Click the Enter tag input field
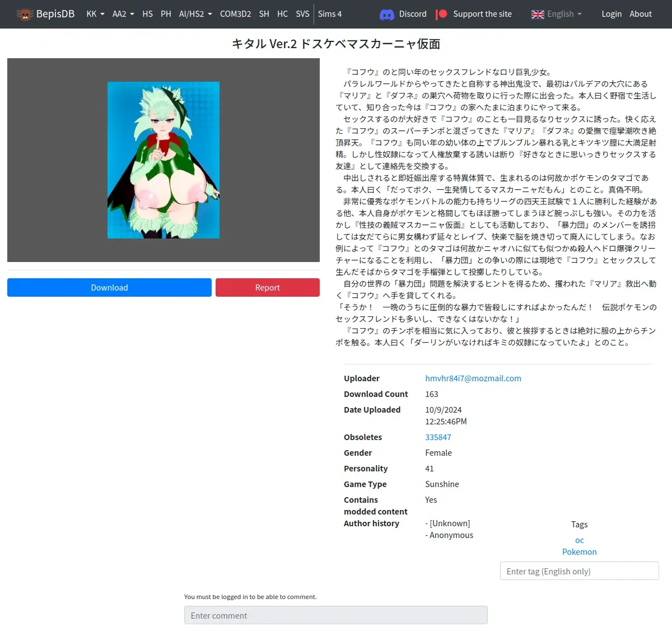Screen dimensions: 672x636 [x=580, y=571]
